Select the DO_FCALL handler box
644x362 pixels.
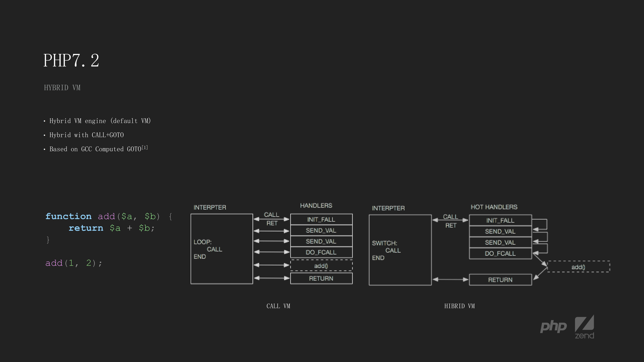(x=321, y=252)
